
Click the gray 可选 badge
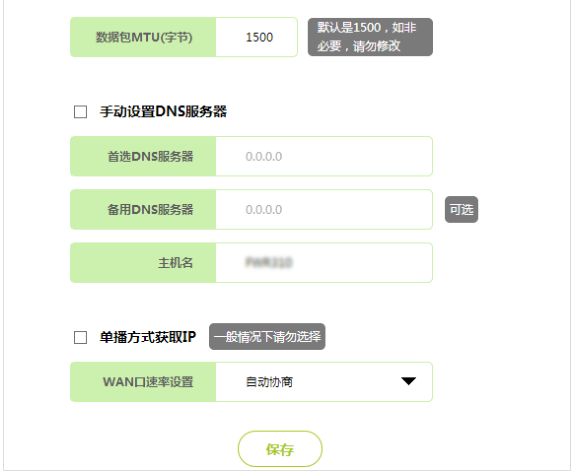tap(461, 209)
